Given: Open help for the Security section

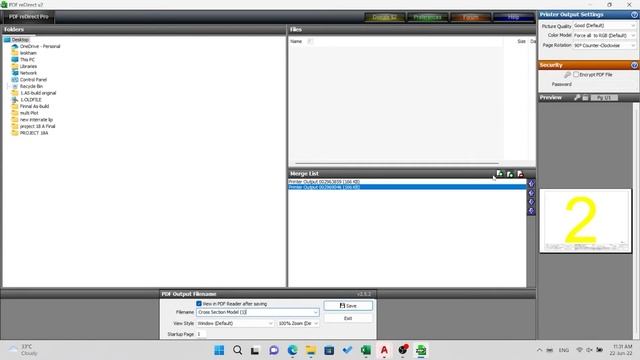Looking at the screenshot, I should tap(634, 65).
